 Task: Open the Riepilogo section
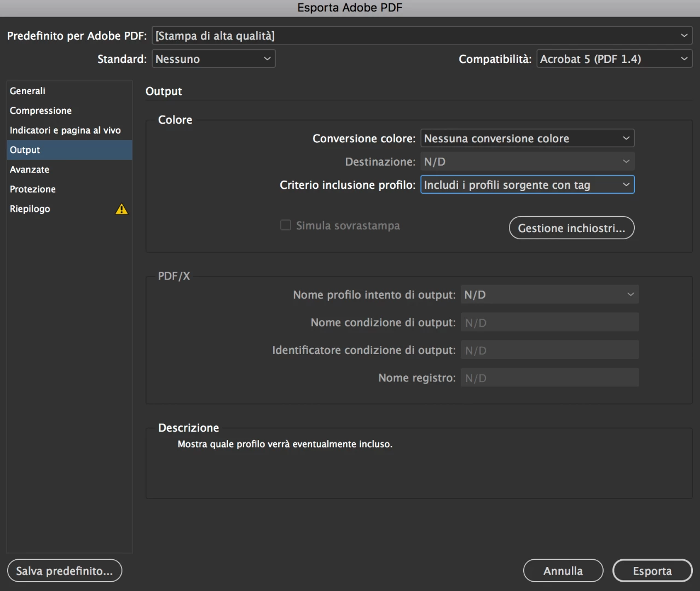(x=70, y=209)
